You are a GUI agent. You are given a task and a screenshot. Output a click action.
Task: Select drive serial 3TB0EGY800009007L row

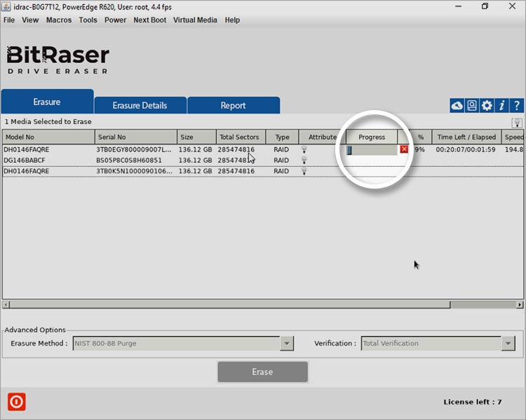point(263,149)
